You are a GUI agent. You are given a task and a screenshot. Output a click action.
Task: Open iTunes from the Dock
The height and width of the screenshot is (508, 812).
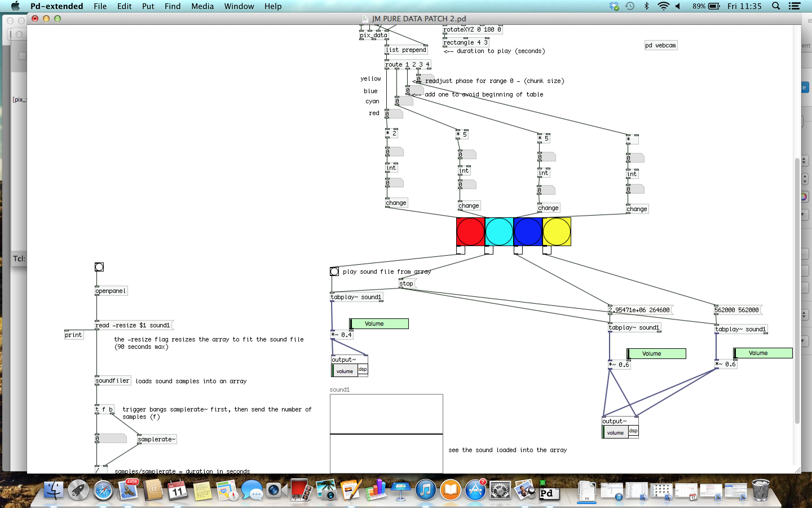click(x=425, y=491)
